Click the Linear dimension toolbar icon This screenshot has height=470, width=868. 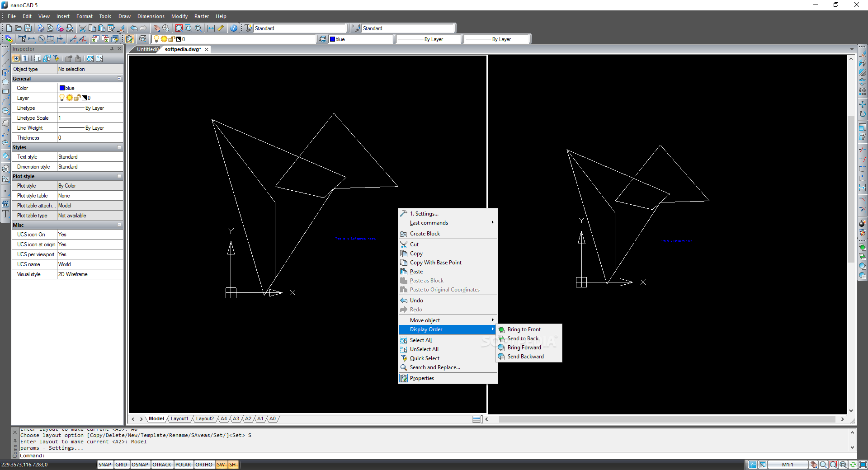[32, 39]
